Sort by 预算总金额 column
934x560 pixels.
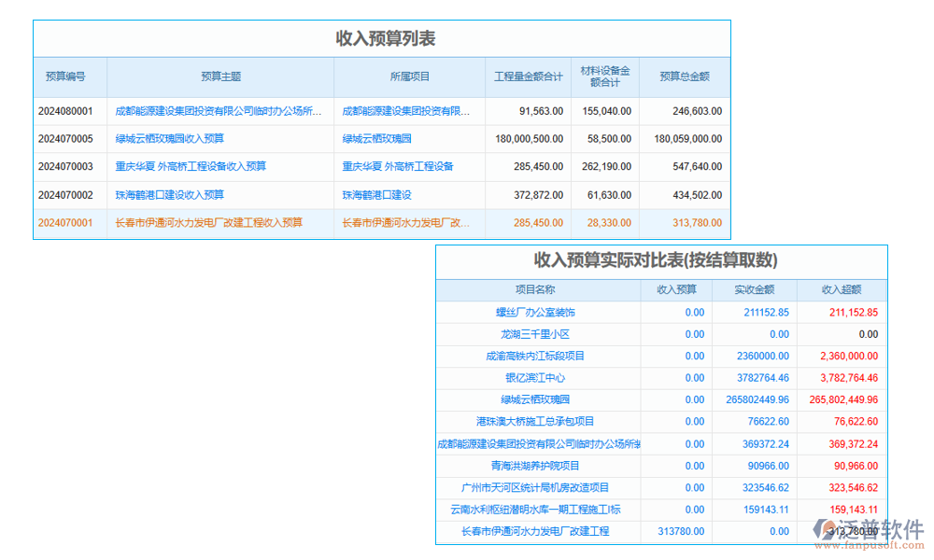[685, 77]
